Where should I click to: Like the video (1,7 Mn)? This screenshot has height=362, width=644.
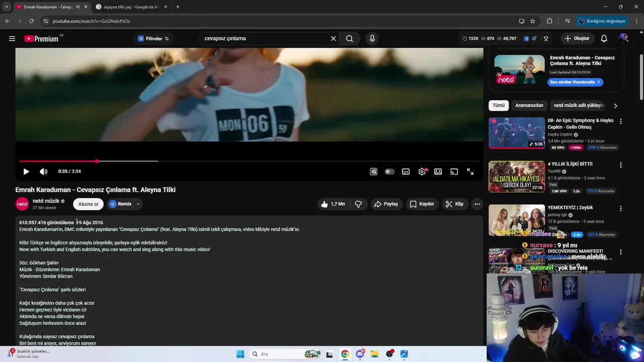[334, 204]
